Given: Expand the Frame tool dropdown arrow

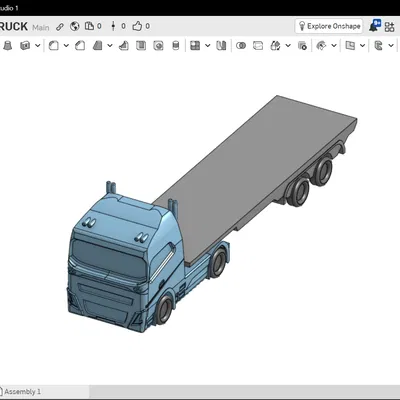Looking at the screenshot, I should [391, 45].
